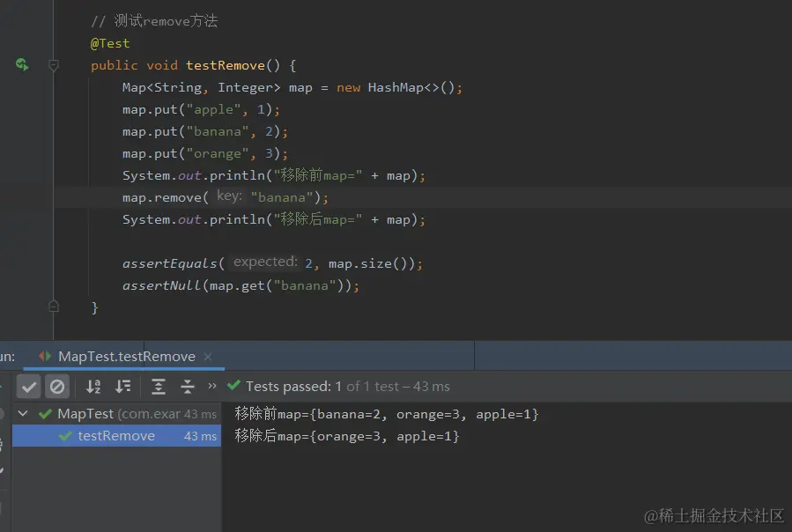This screenshot has height=532, width=792.
Task: Click the @Test annotation in the editor
Action: point(110,43)
